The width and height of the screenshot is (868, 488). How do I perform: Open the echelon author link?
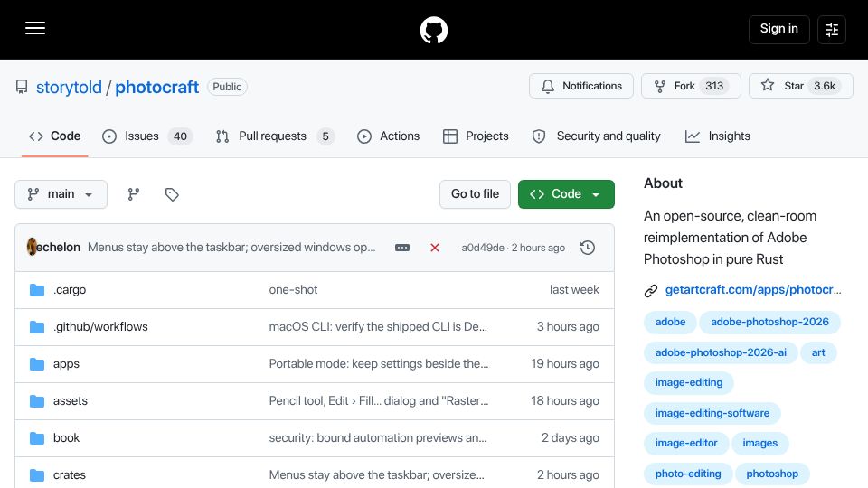tap(58, 248)
